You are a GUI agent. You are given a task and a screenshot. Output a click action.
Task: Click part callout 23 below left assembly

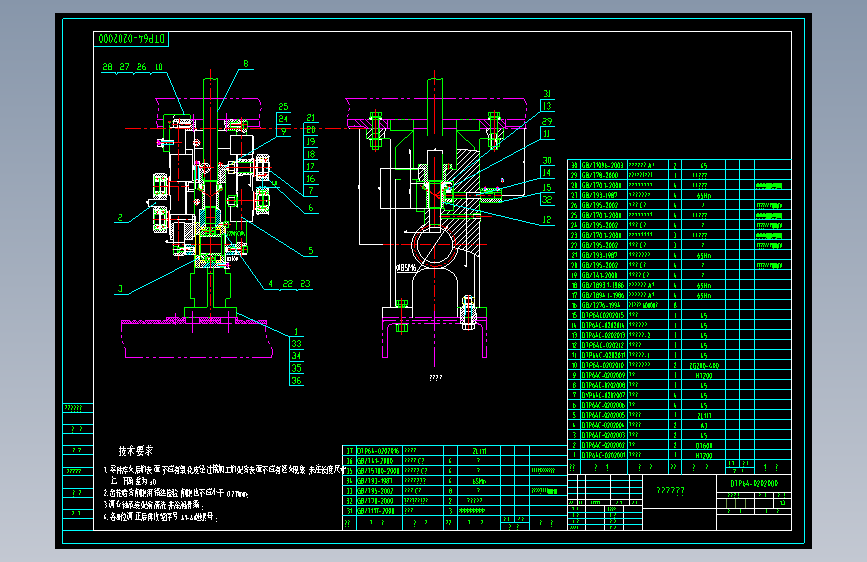tap(305, 284)
